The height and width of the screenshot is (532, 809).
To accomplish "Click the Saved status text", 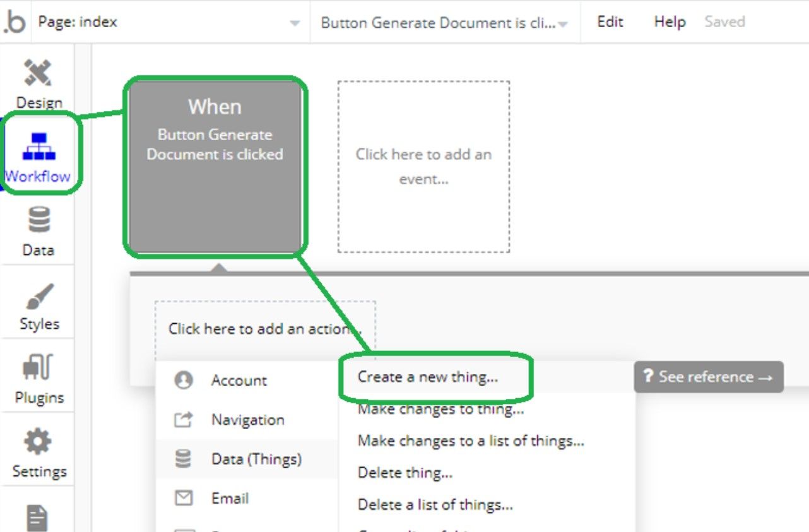I will [x=724, y=21].
